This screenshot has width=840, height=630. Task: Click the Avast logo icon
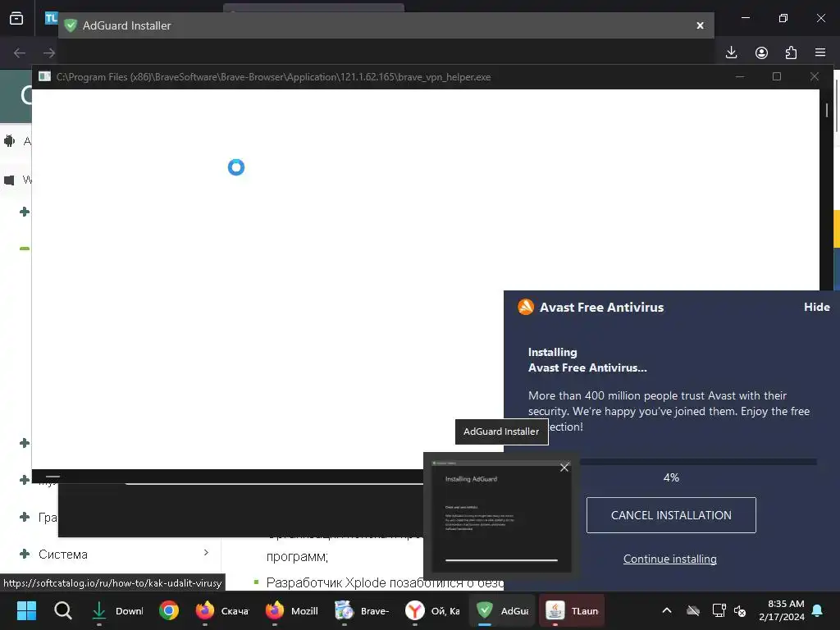[x=526, y=307]
